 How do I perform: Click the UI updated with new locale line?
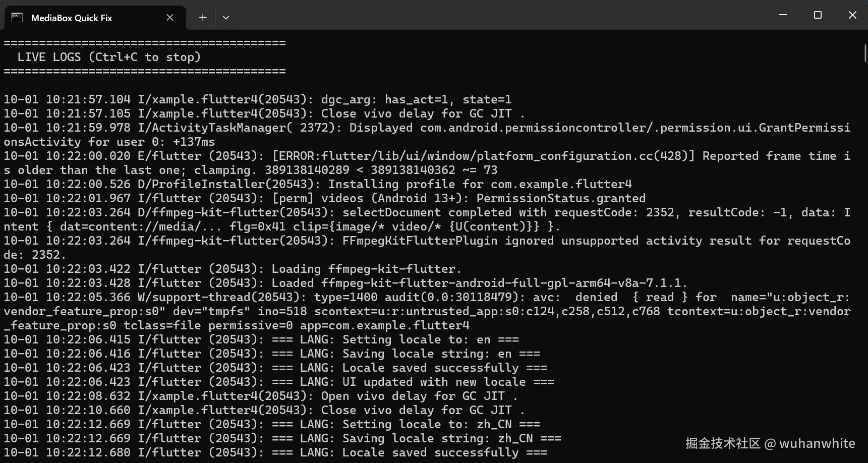[278, 382]
